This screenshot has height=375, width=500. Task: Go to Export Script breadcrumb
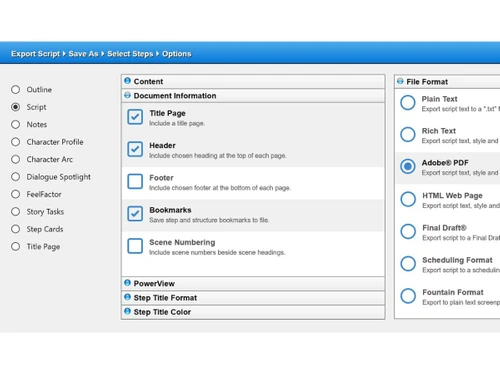(x=35, y=54)
